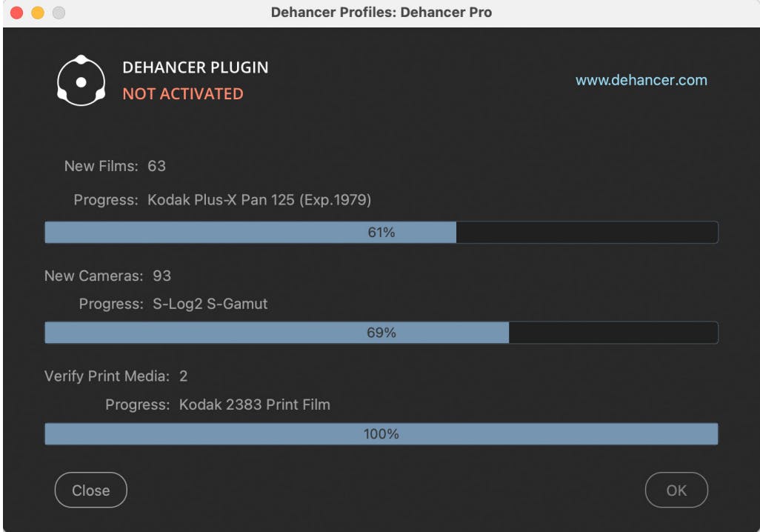Click the 69% cameras progress bar

tap(381, 333)
